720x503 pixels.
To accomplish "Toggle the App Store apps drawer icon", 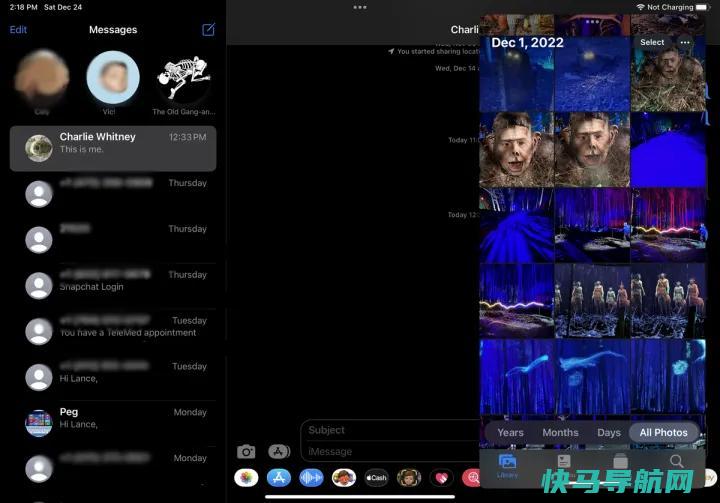I will (279, 452).
